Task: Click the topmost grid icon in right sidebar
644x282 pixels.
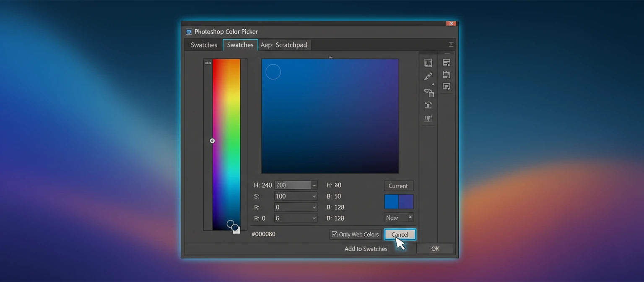Action: [x=428, y=62]
